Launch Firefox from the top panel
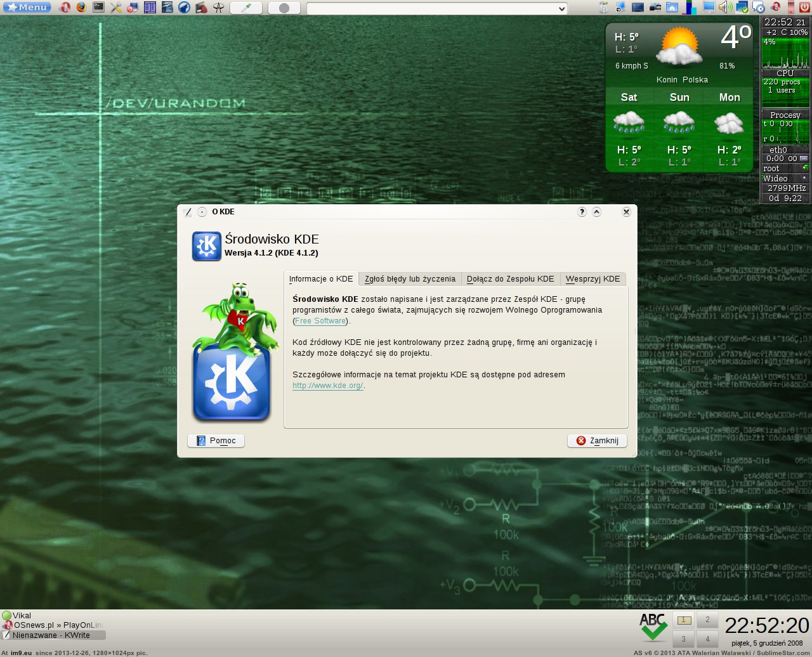The image size is (812, 657). coord(81,8)
